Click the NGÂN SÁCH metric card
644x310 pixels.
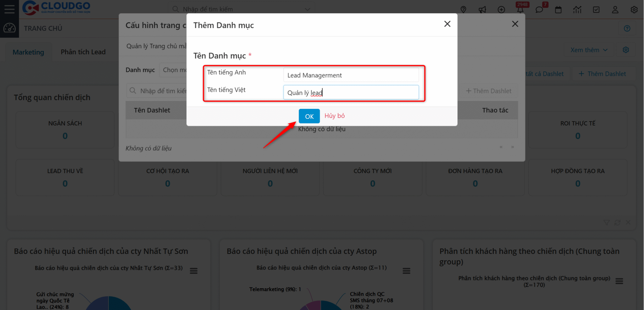tap(65, 130)
